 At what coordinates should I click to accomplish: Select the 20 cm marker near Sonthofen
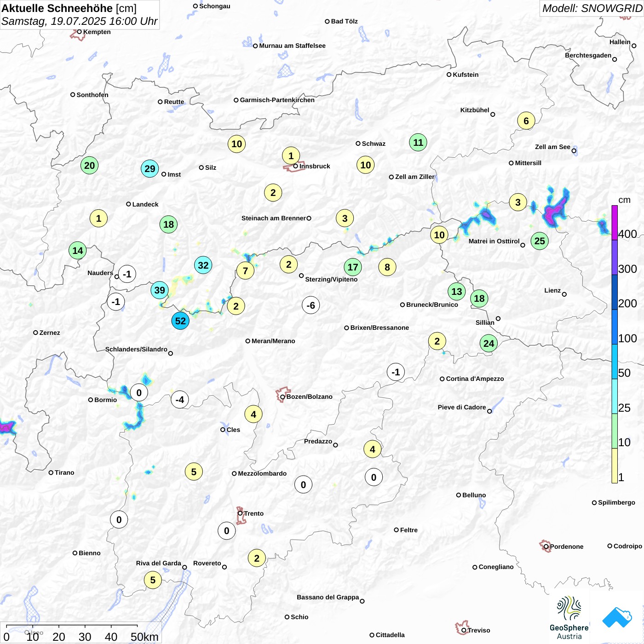[x=90, y=166]
